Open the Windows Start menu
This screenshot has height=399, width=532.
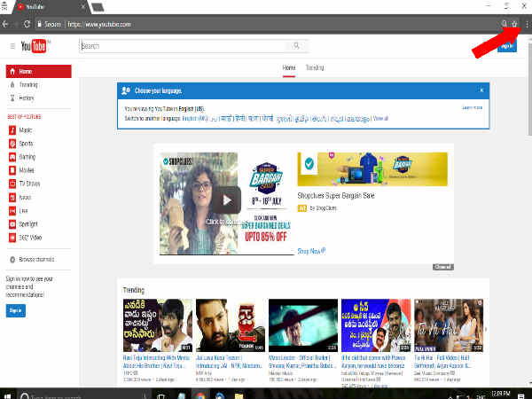(x=6, y=395)
